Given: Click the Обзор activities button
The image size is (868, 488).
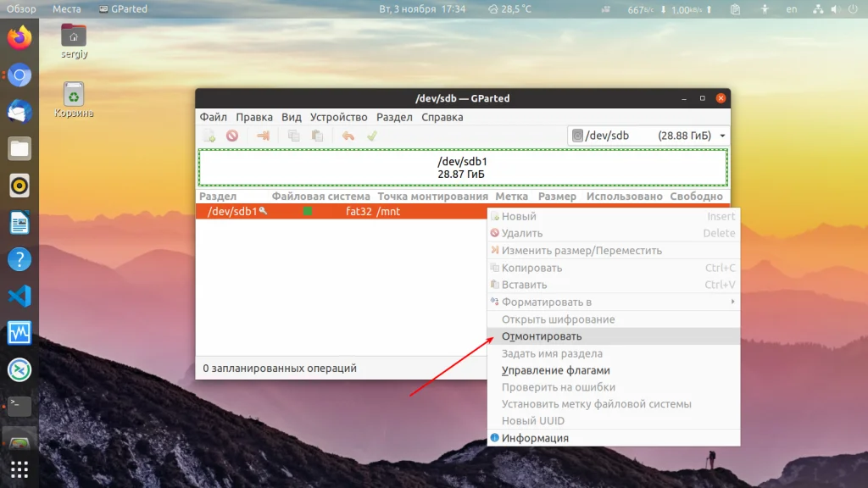Looking at the screenshot, I should click(21, 8).
